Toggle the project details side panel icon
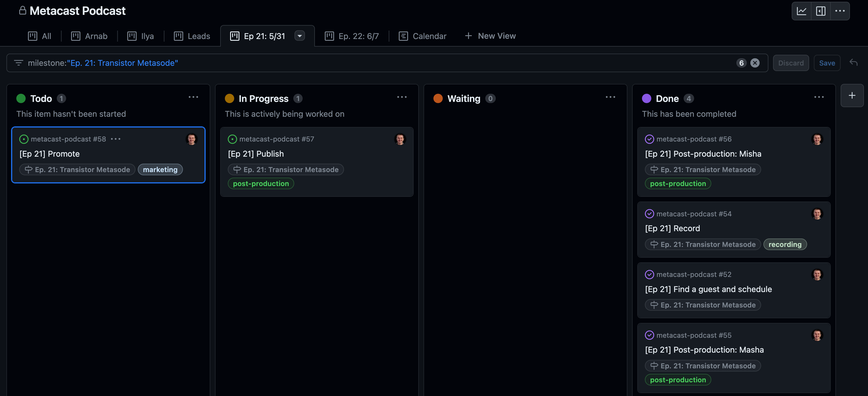 (821, 11)
